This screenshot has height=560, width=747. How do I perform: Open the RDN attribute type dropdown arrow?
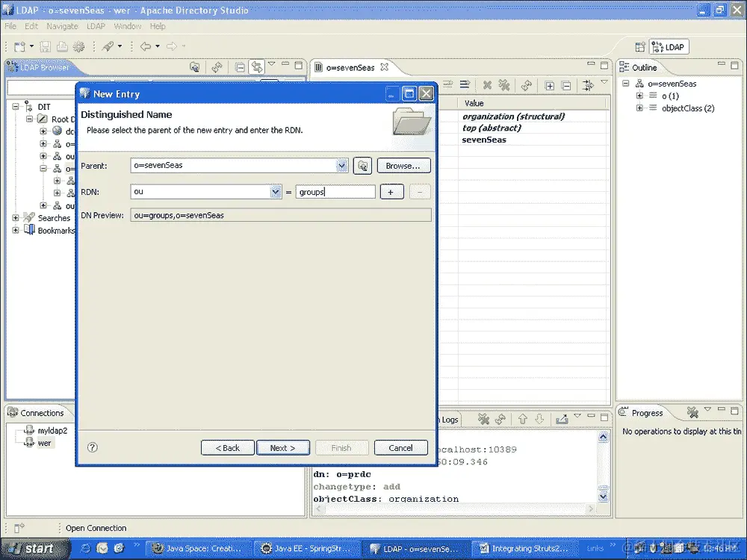(276, 192)
